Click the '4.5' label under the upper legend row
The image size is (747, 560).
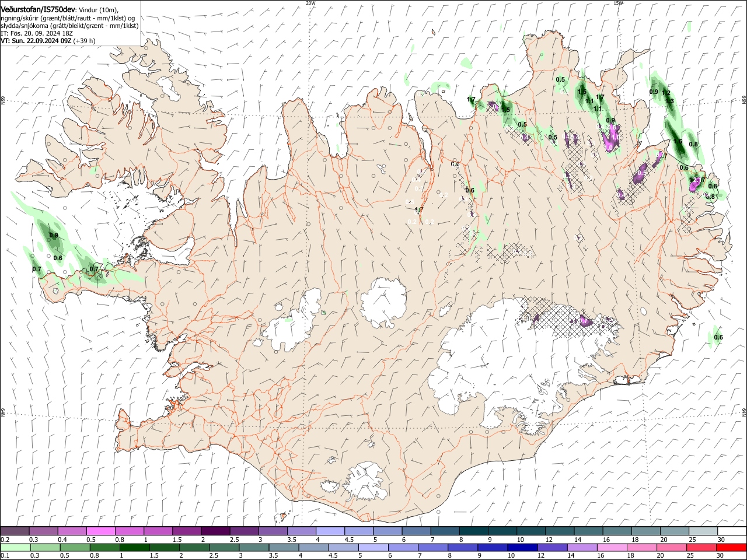click(350, 540)
